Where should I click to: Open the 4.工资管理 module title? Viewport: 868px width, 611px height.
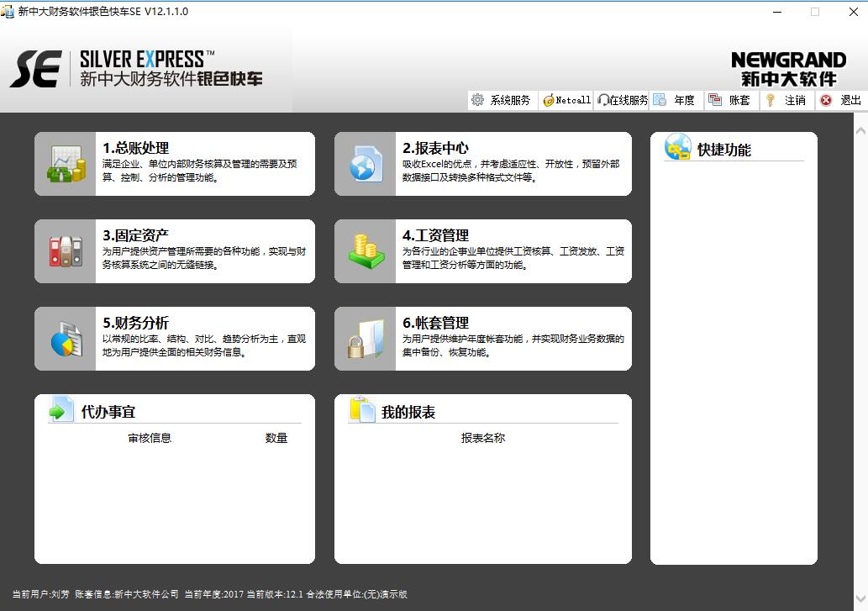pyautogui.click(x=435, y=236)
